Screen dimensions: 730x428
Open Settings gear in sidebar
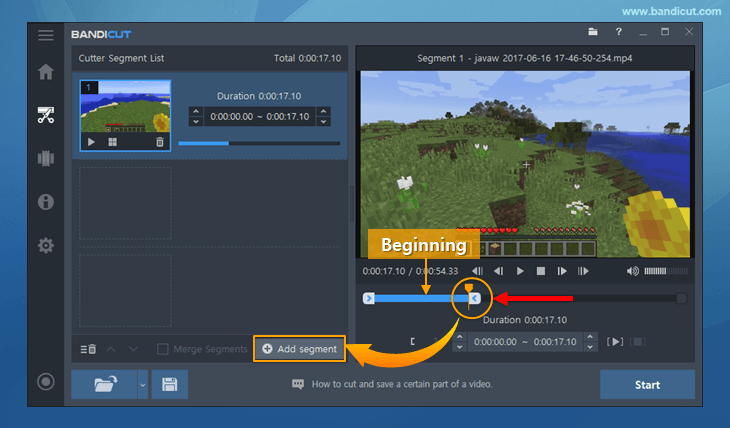click(46, 245)
